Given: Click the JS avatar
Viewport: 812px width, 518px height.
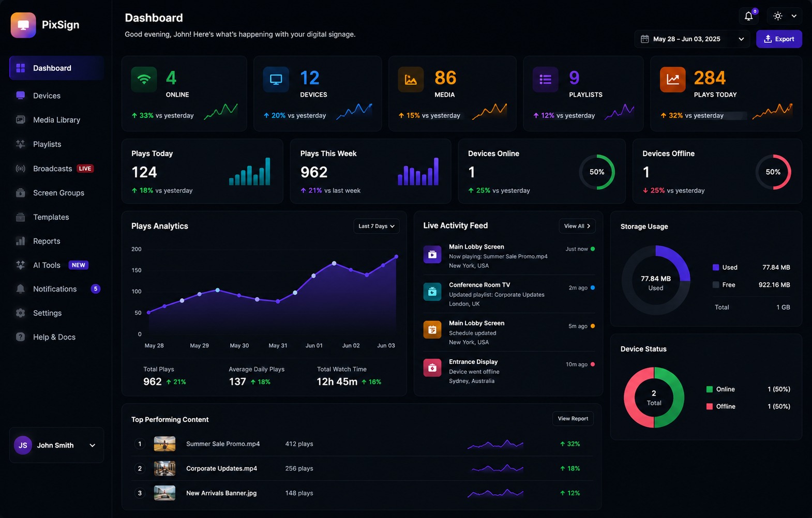Looking at the screenshot, I should coord(23,445).
